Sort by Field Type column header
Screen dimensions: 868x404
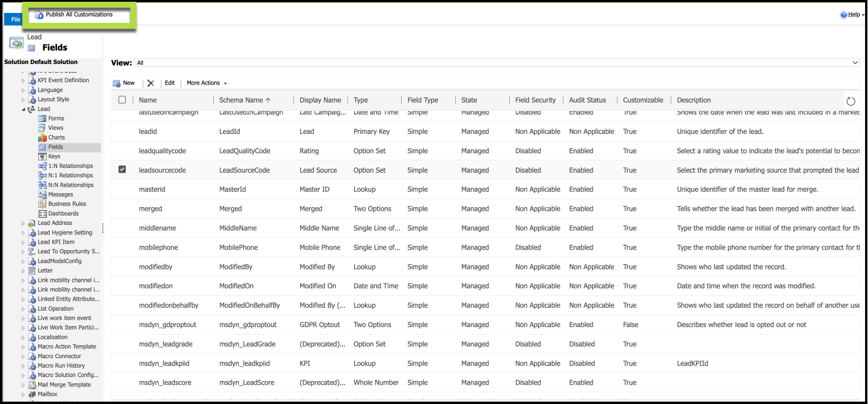coord(423,100)
